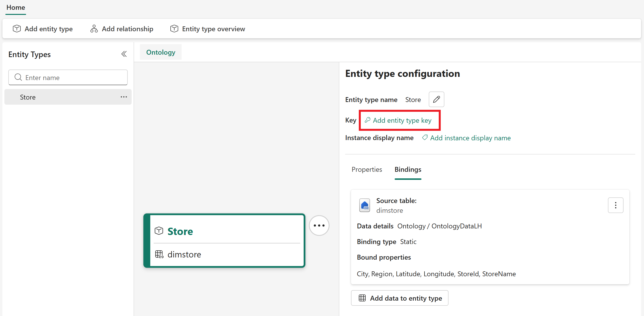Switch to the Home tab
This screenshot has height=316, width=644.
[16, 8]
